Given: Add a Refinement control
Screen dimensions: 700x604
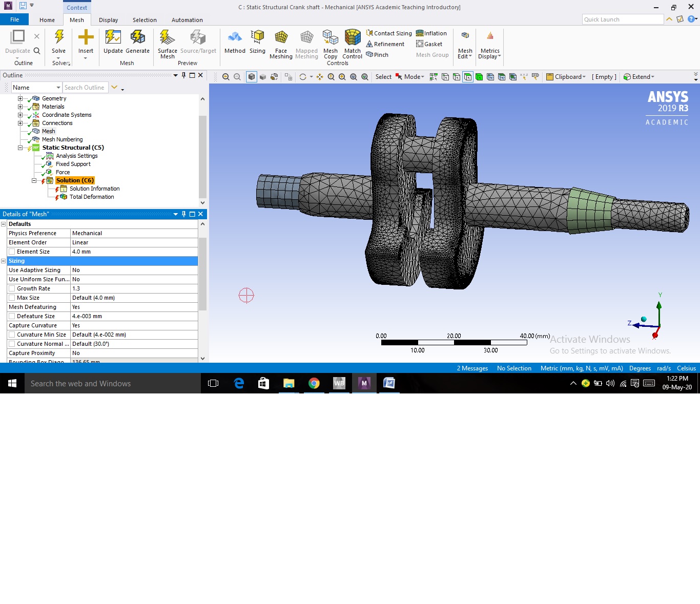Looking at the screenshot, I should click(385, 44).
